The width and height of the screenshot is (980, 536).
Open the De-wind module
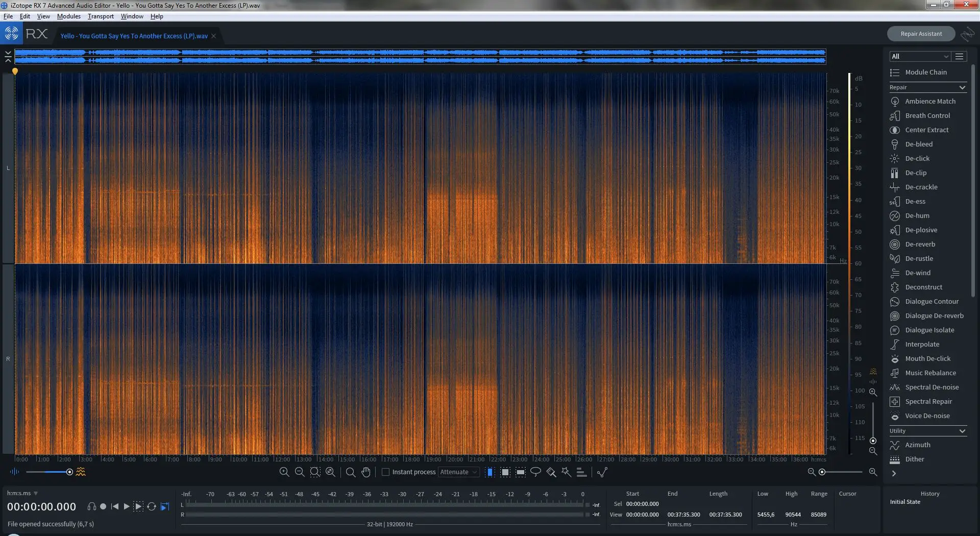911,273
